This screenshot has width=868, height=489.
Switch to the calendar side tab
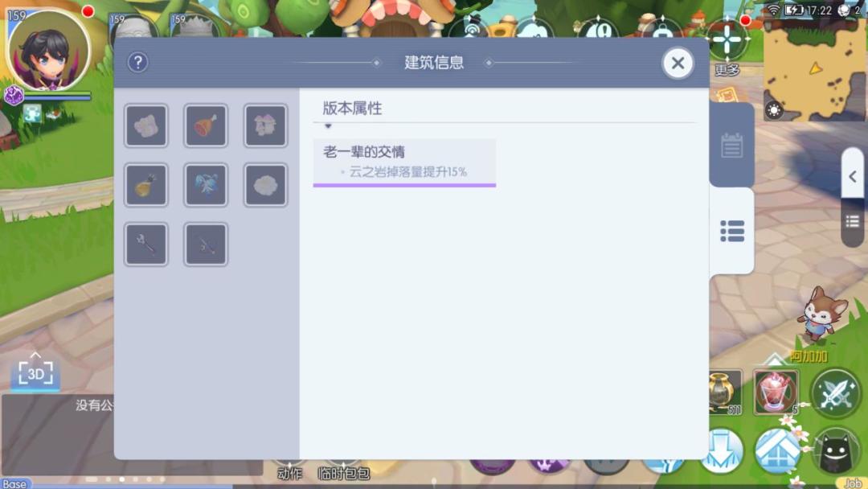coord(731,146)
